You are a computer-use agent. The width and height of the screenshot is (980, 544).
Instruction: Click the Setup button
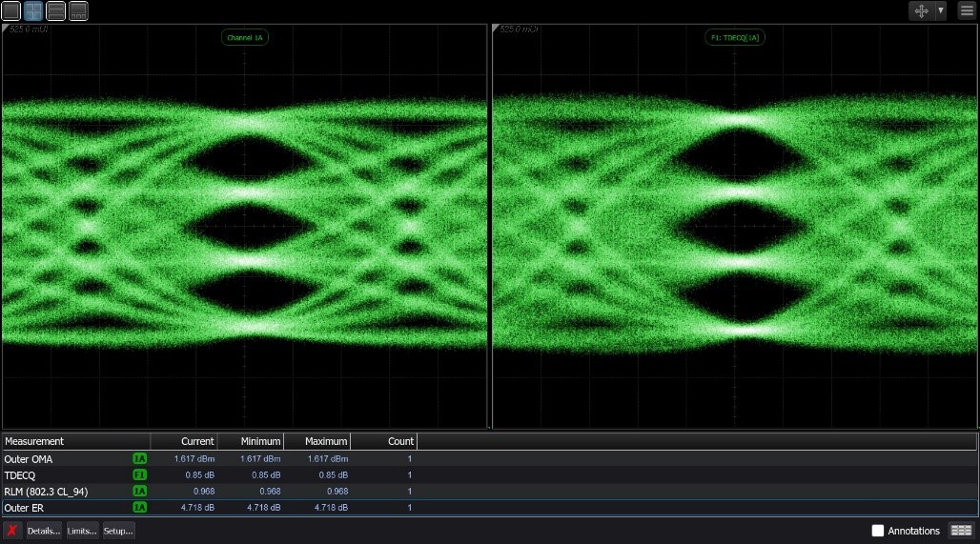(118, 531)
